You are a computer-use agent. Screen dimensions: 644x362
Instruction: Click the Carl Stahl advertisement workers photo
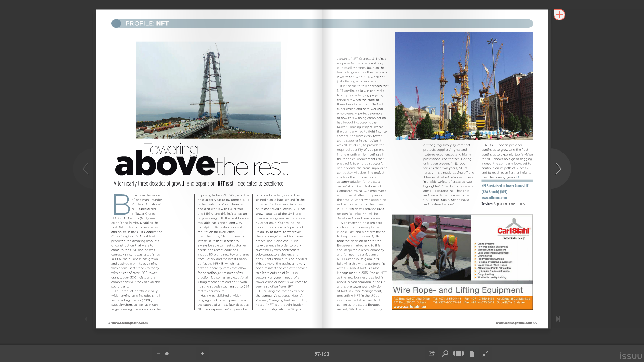click(x=431, y=247)
